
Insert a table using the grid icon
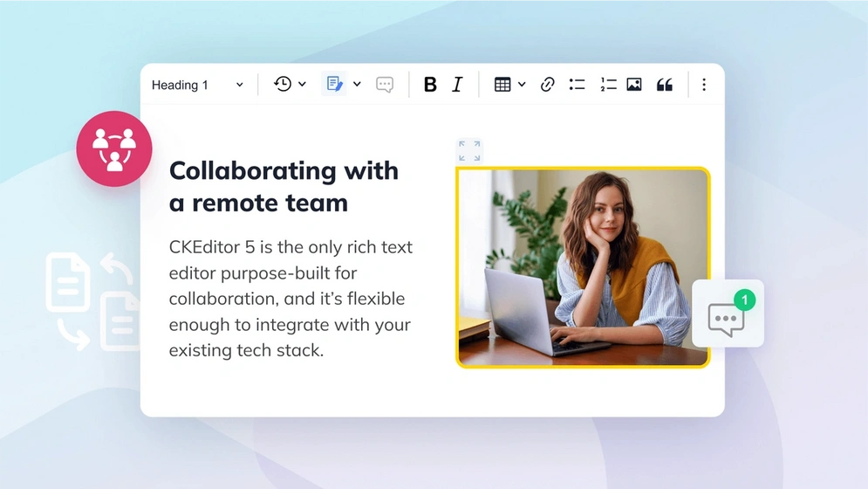tap(502, 85)
